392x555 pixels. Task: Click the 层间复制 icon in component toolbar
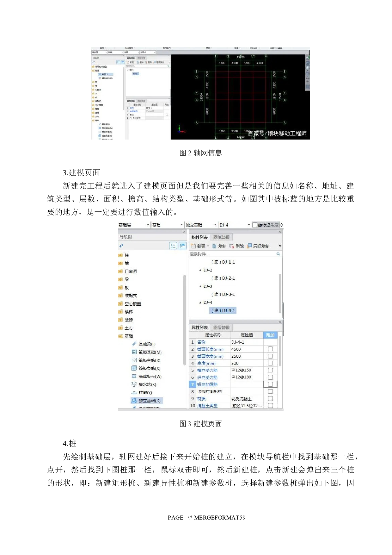click(249, 246)
